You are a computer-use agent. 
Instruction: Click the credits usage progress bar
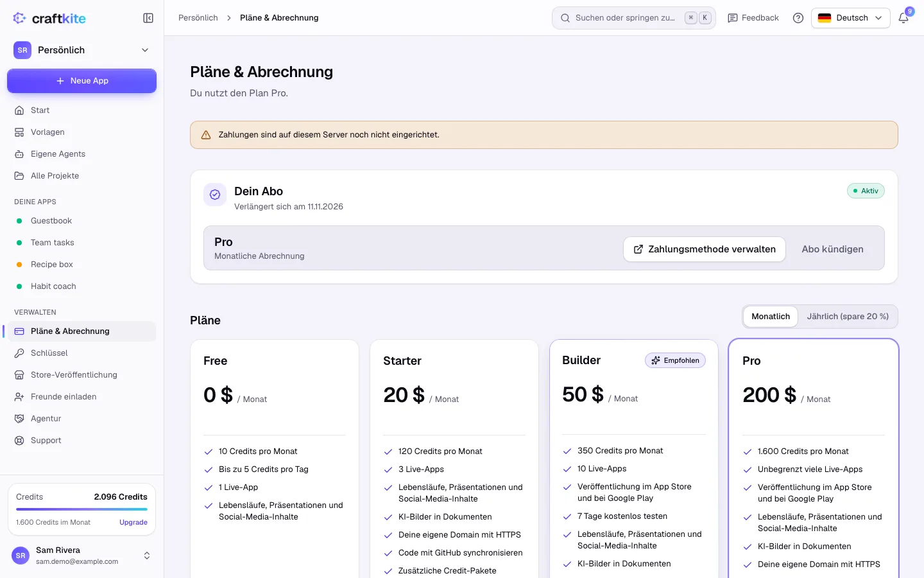[81, 510]
